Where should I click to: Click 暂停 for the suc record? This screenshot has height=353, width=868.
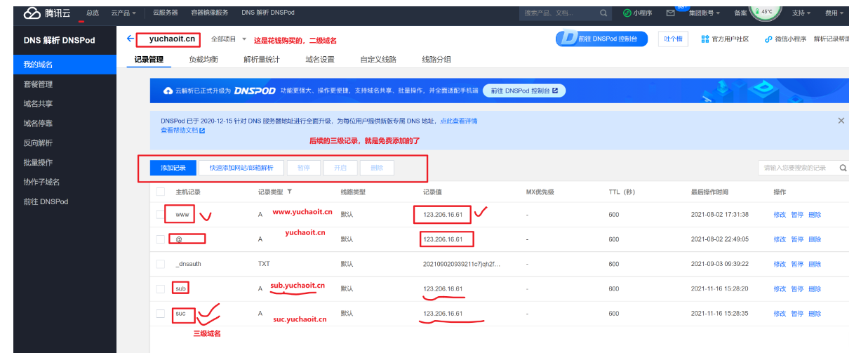797,314
